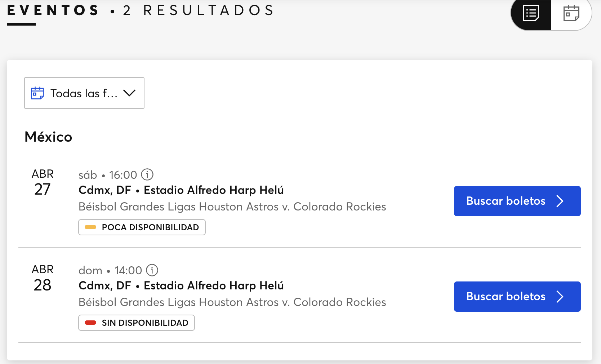Switch to calendar view of events

tap(571, 14)
